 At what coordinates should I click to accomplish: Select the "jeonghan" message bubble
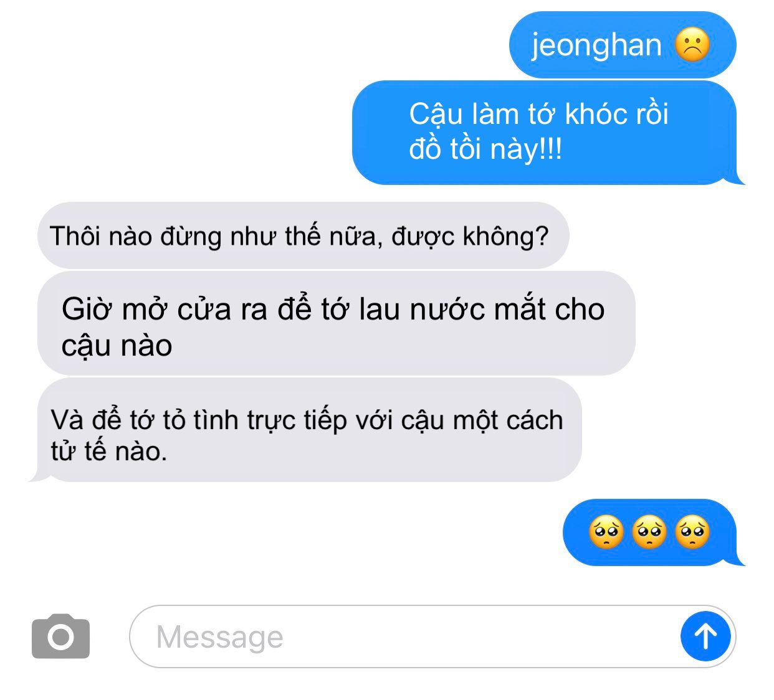click(x=623, y=45)
